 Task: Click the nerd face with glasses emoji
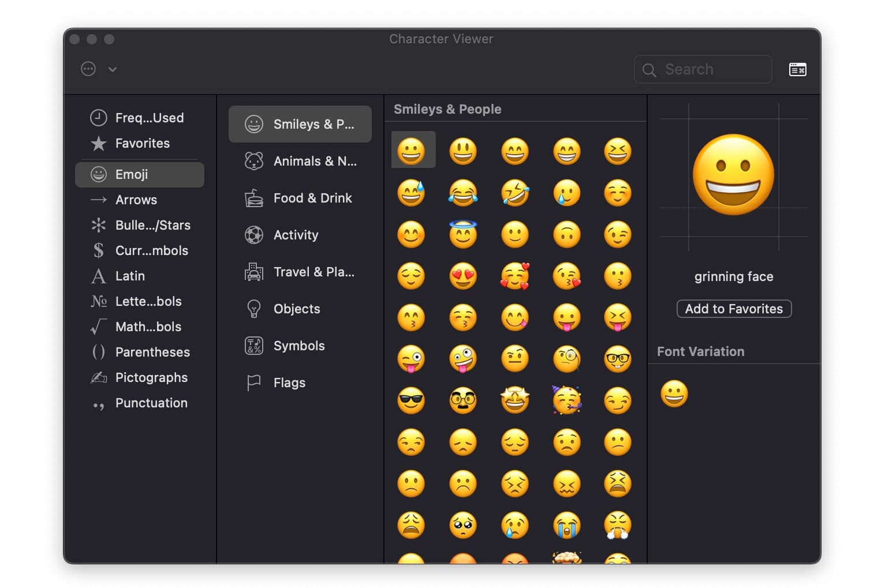tap(617, 359)
